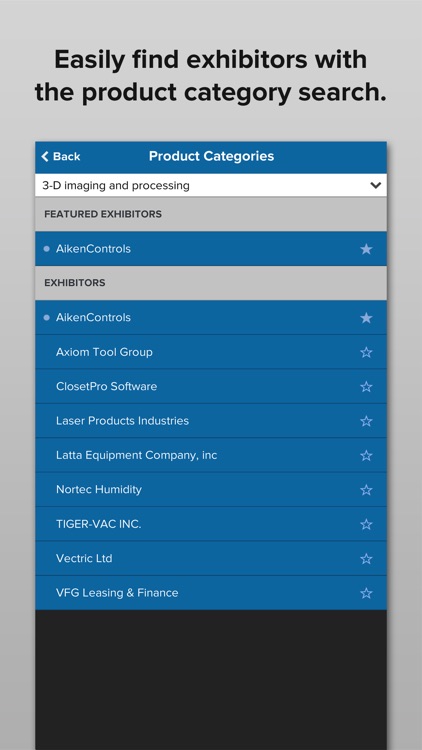Click the star beside Vectric Ltd

[366, 559]
